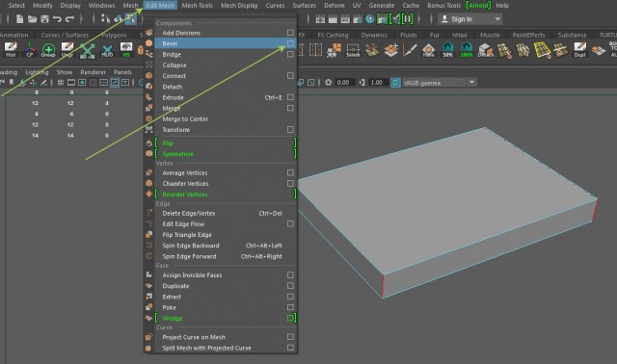Open the Windows menu

(101, 5)
